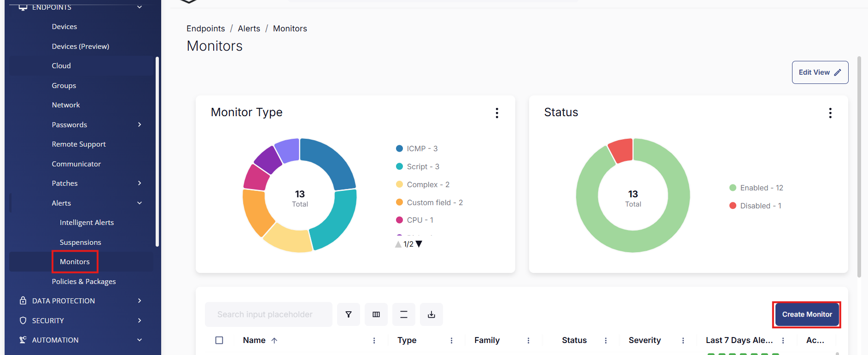Open Severity column options menu

(x=683, y=340)
